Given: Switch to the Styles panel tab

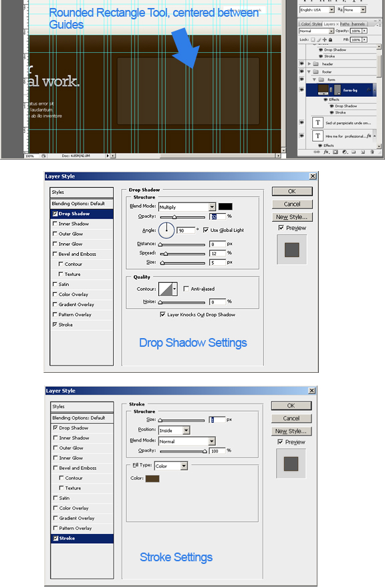Looking at the screenshot, I should coord(317,24).
